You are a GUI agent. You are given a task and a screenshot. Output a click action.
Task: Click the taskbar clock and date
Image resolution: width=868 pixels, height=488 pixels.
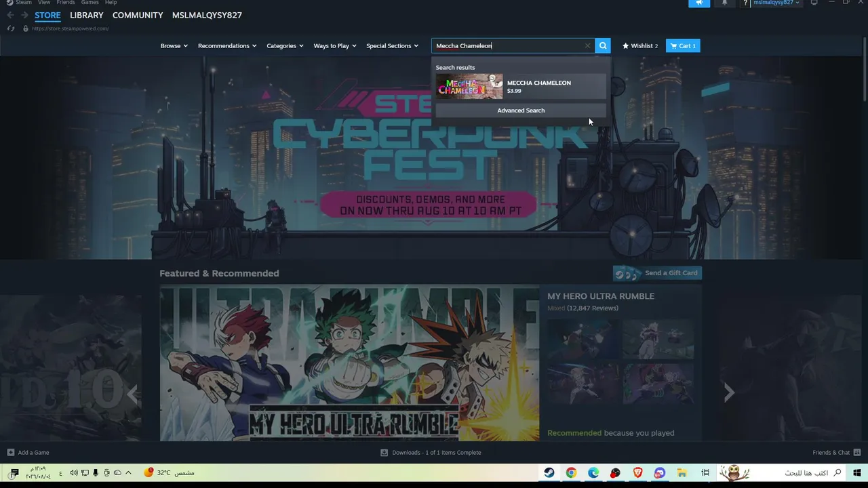38,472
